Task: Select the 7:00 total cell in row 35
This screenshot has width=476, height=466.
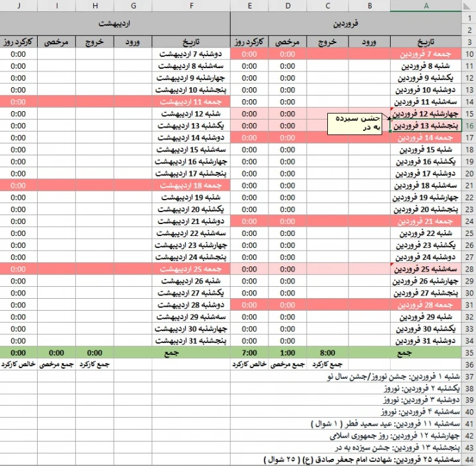Action: 249,353
